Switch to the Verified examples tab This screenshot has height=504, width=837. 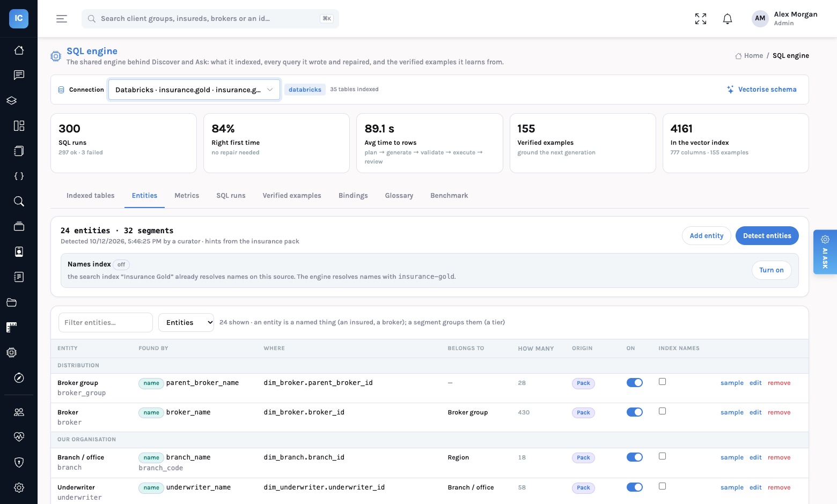292,196
